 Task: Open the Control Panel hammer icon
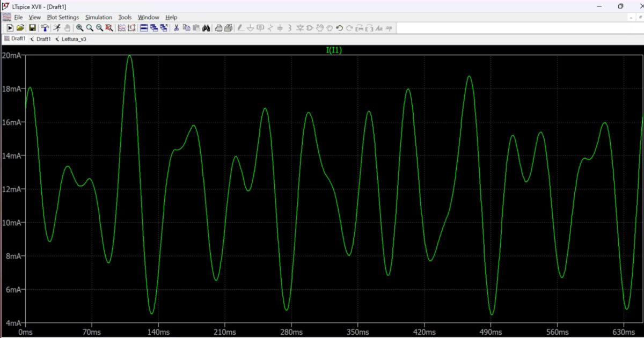tap(45, 27)
